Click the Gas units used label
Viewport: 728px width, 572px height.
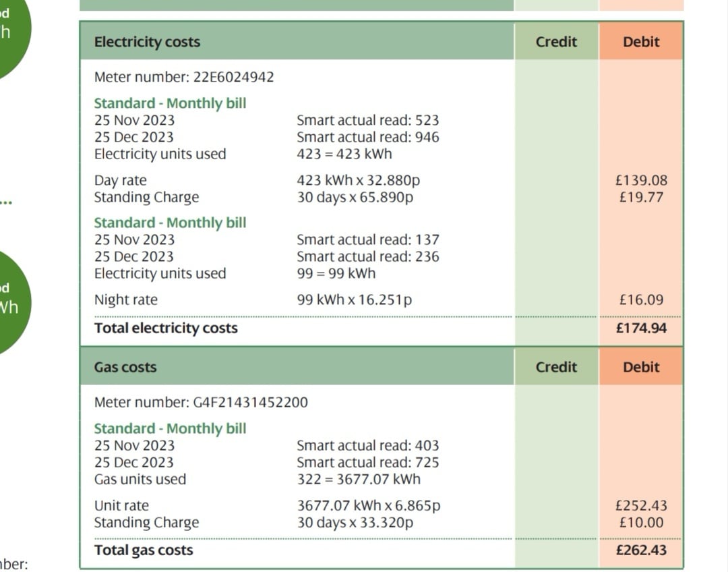point(140,480)
